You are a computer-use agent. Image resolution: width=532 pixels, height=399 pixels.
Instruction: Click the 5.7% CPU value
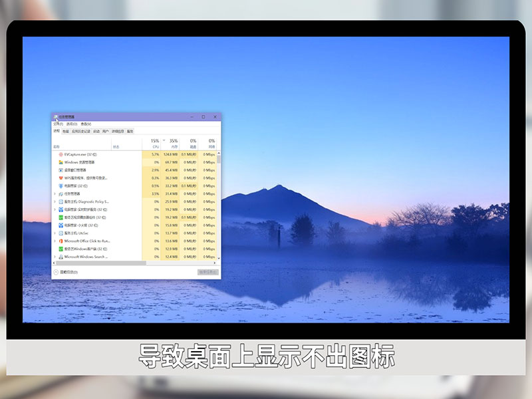click(x=156, y=154)
